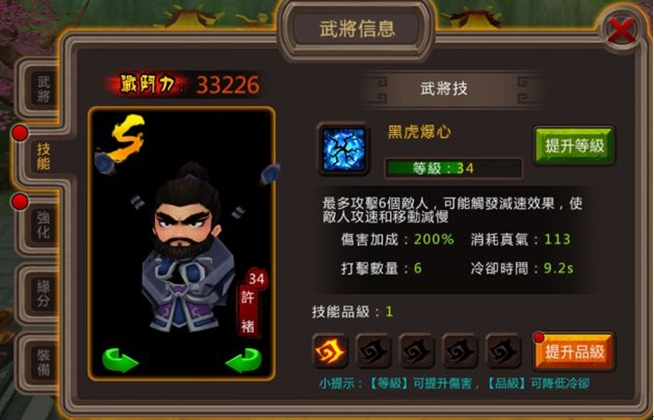
Task: Select the first glowing skill grade emblem
Action: [x=330, y=351]
